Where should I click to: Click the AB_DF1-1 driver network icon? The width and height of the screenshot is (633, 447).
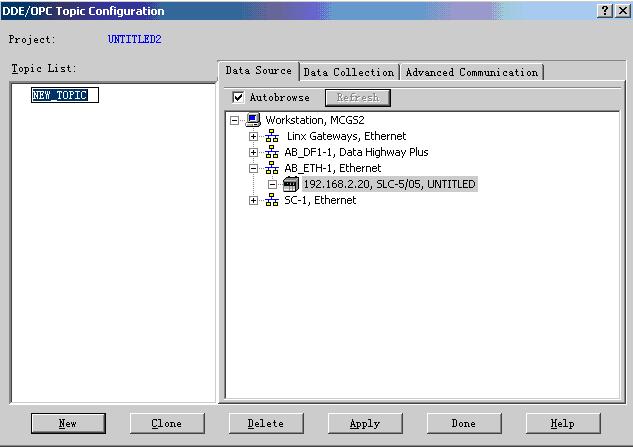click(x=272, y=152)
